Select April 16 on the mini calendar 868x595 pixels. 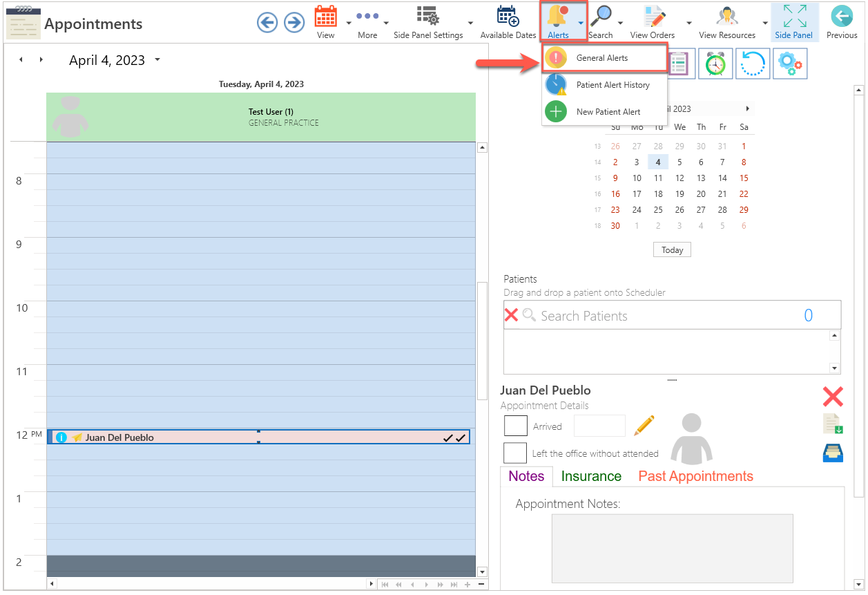pos(615,193)
